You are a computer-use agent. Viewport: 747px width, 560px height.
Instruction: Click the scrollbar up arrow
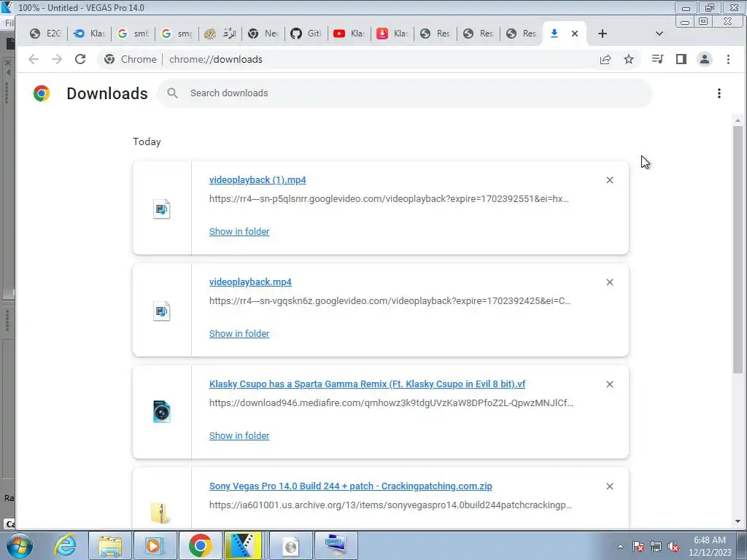coord(738,120)
